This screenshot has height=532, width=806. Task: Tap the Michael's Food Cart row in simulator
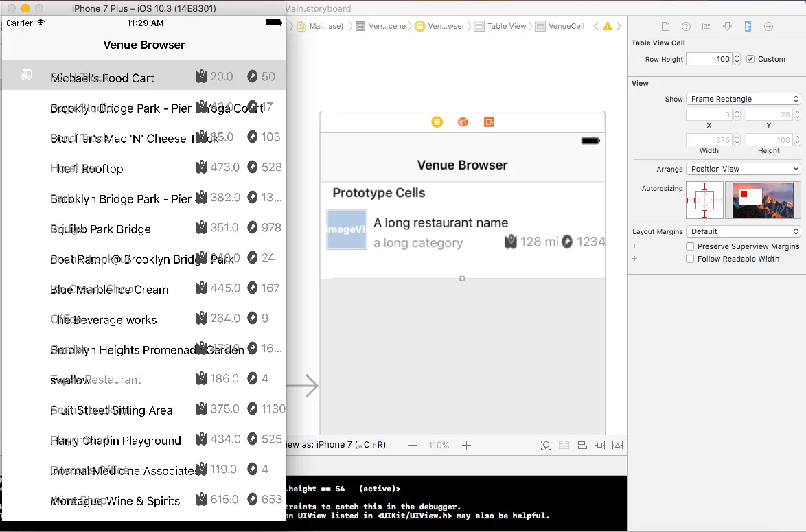[144, 75]
